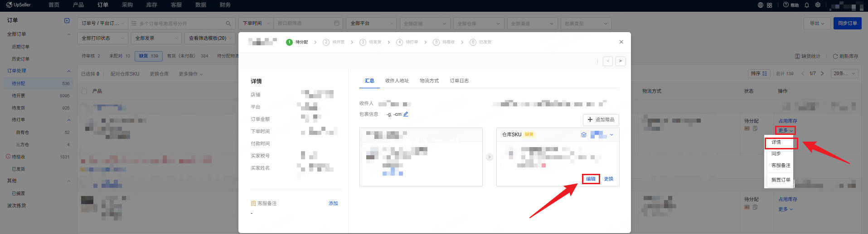Click the language globe icon
The image size is (868, 234).
click(x=760, y=5)
